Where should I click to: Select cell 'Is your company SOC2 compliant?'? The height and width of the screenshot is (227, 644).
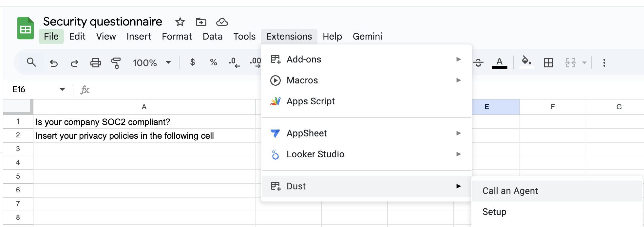coord(144,122)
